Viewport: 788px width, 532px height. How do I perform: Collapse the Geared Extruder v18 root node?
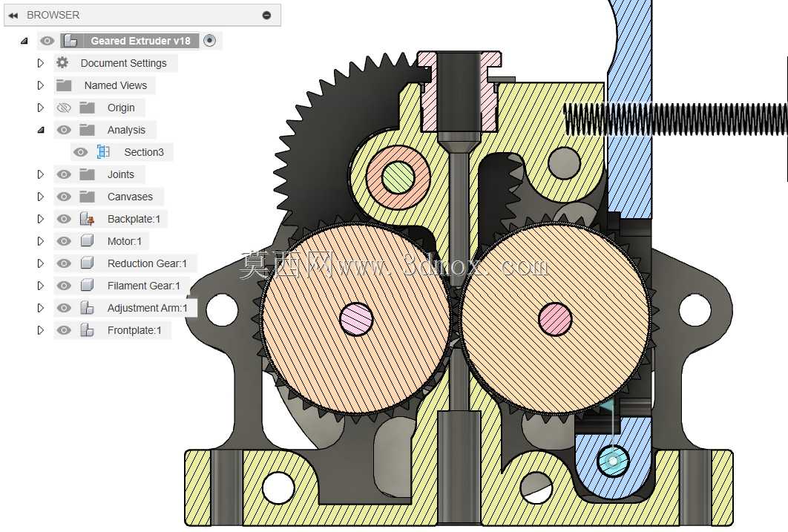tap(24, 41)
